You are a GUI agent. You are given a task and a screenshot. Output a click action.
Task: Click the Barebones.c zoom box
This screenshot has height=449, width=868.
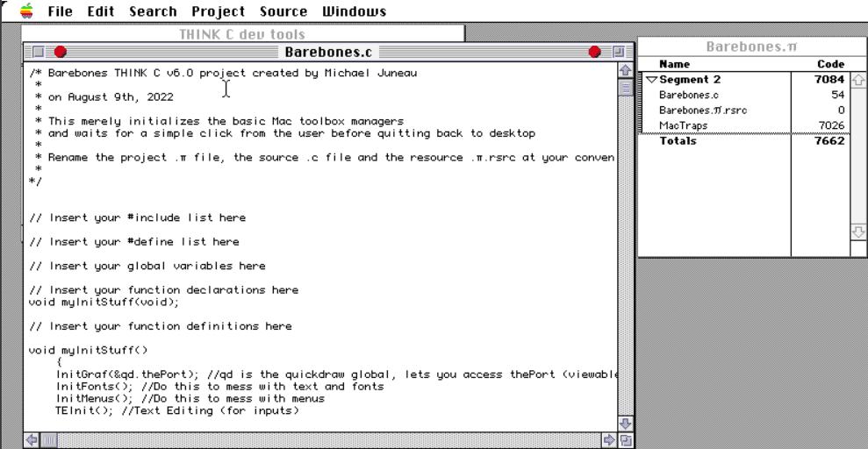(619, 52)
